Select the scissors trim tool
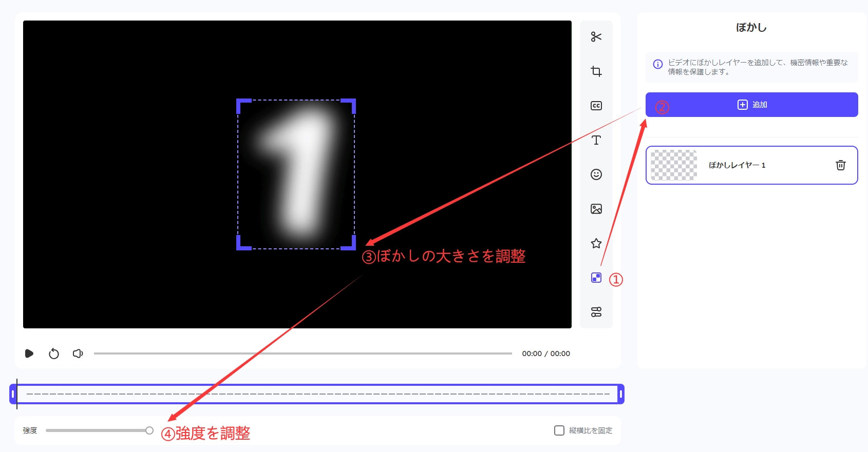Image resolution: width=868 pixels, height=452 pixels. click(x=596, y=37)
